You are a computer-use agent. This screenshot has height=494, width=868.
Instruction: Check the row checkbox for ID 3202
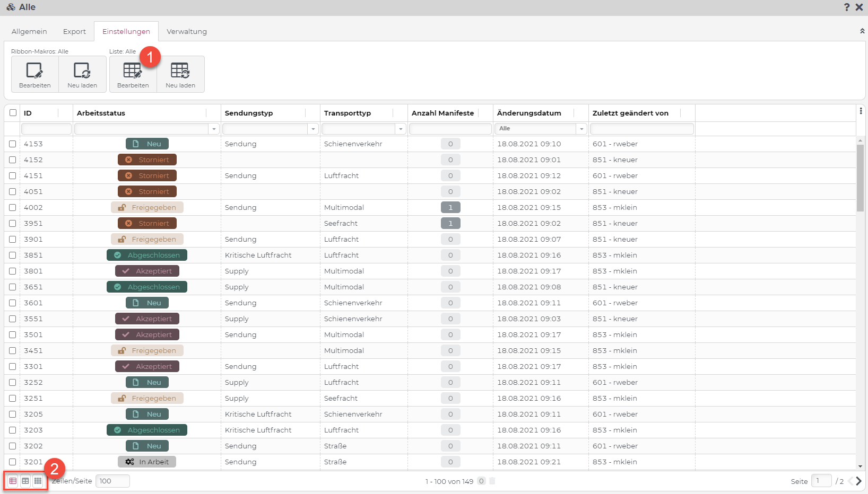(x=12, y=446)
